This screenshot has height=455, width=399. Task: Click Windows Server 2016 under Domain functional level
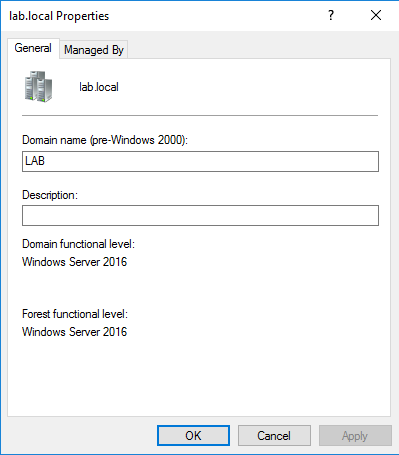point(74,262)
